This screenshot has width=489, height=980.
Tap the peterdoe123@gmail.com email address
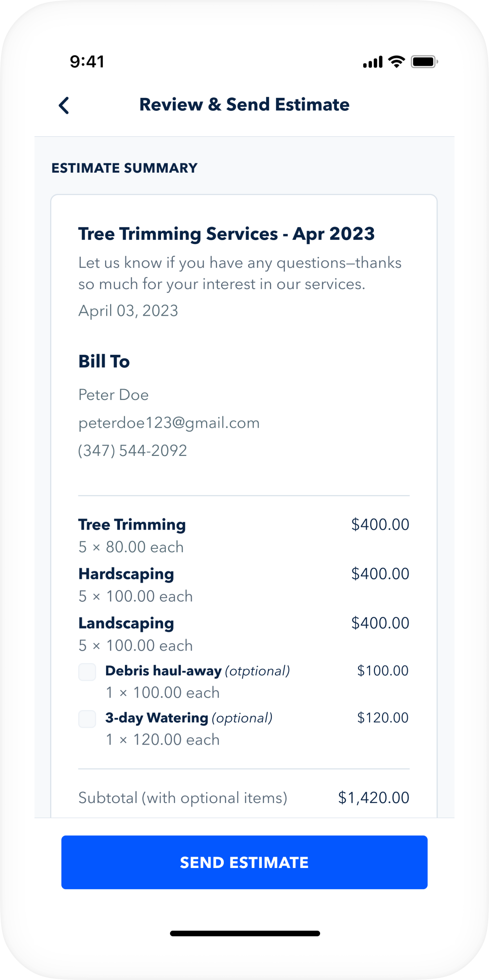(x=169, y=423)
